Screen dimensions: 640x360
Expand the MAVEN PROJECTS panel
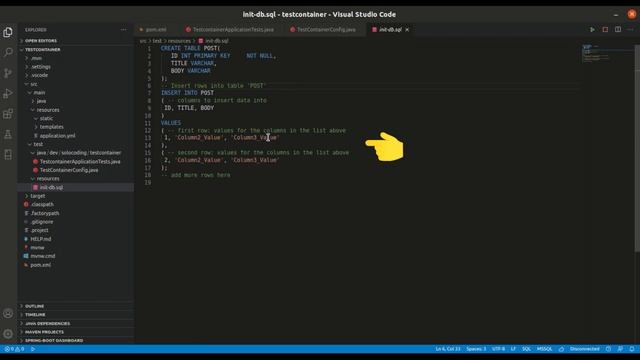76,332
